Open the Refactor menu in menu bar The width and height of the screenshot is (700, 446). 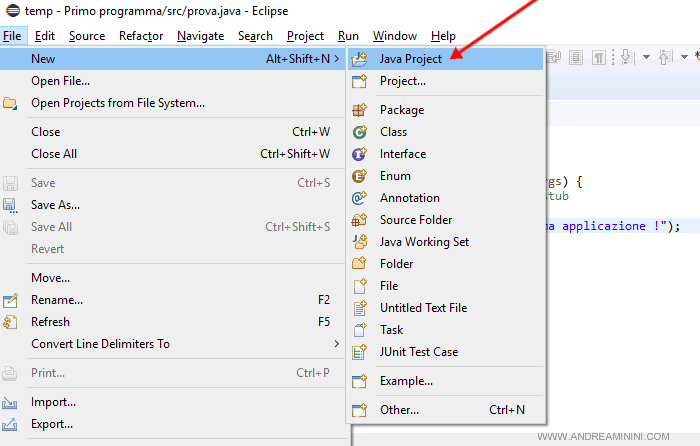coord(140,36)
